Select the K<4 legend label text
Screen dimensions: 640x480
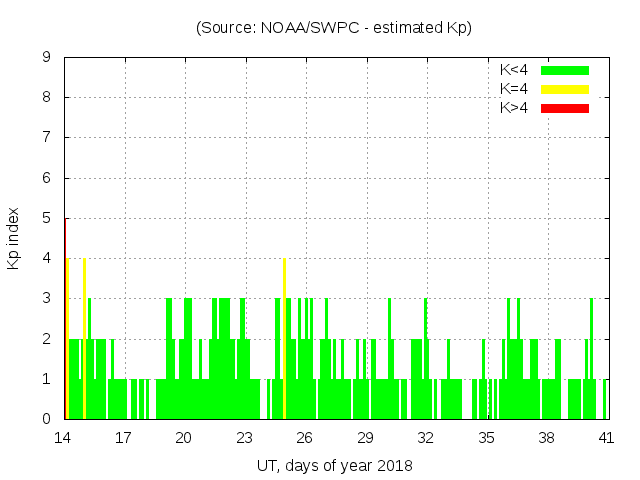pyautogui.click(x=514, y=70)
